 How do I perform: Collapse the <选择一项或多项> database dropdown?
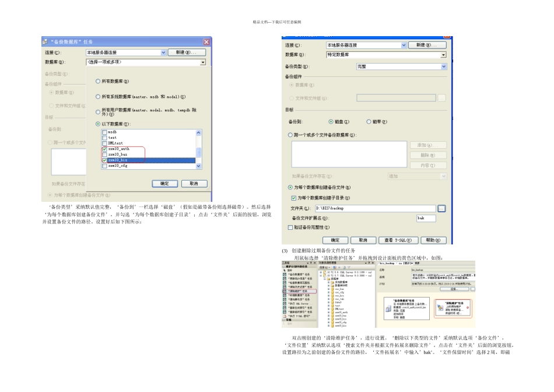coord(203,62)
